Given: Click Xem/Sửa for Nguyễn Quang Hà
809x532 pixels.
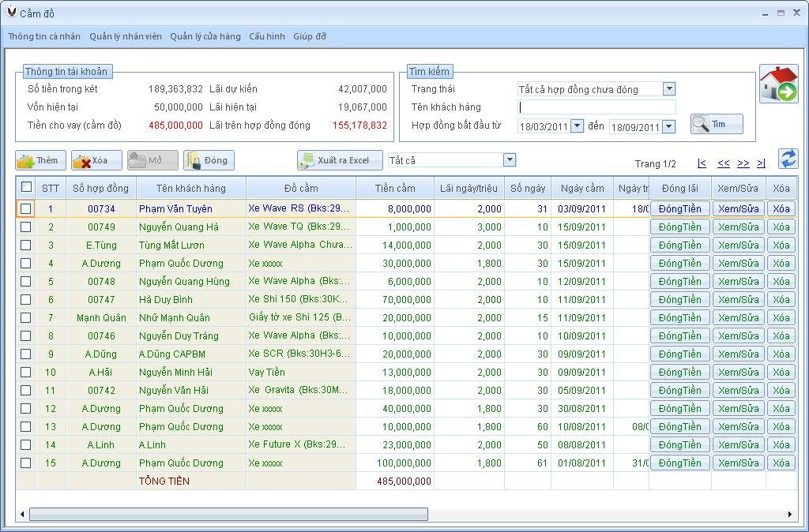Looking at the screenshot, I should (x=739, y=227).
